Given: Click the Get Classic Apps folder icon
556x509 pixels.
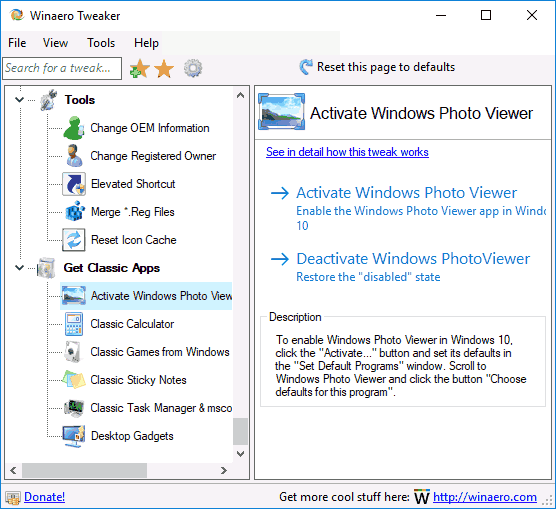Looking at the screenshot, I should pos(47,268).
